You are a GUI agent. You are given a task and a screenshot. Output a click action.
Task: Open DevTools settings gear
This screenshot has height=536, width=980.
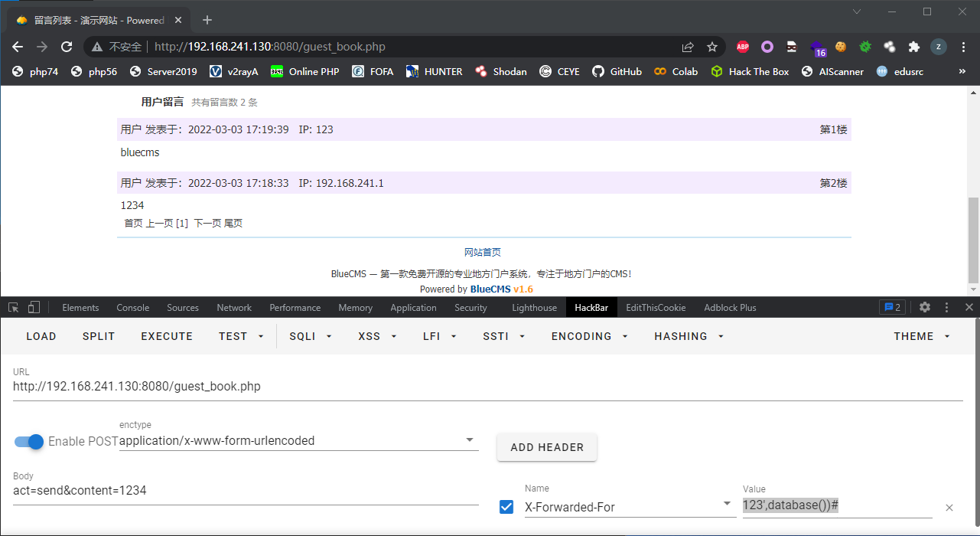click(x=925, y=307)
